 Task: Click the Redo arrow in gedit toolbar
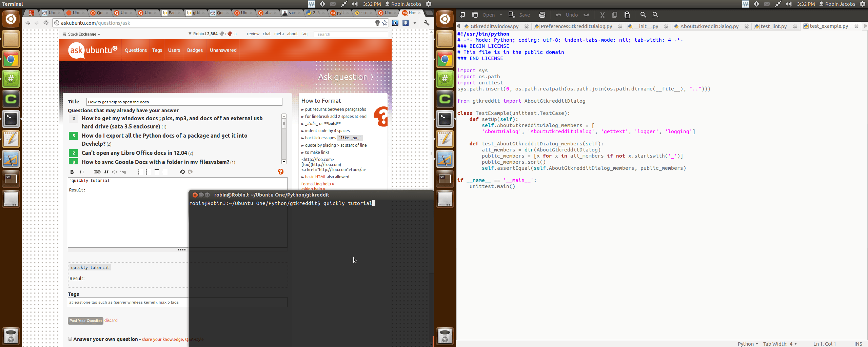[587, 15]
